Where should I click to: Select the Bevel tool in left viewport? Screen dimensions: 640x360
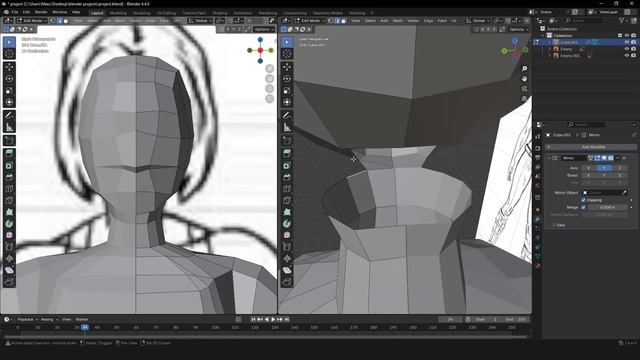pos(9,177)
